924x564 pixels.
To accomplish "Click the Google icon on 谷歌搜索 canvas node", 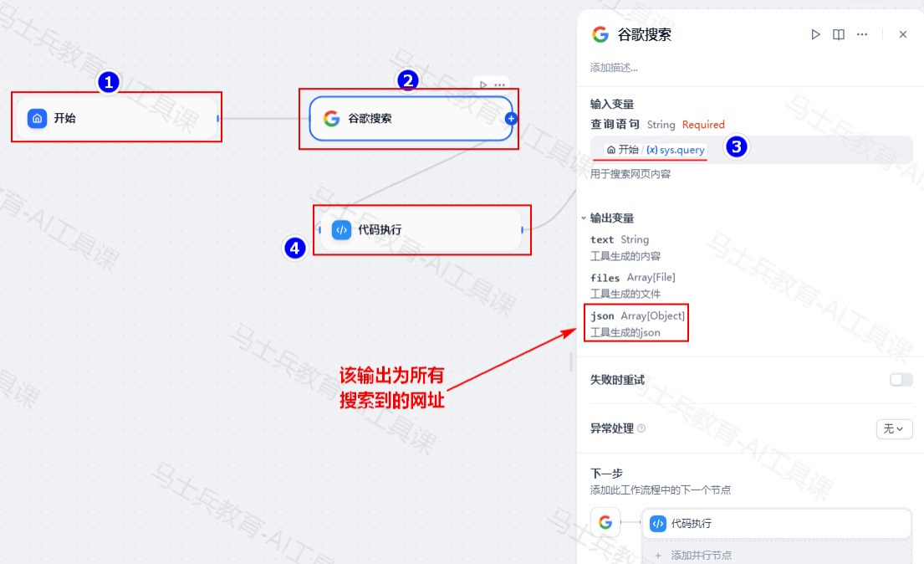I will (331, 119).
